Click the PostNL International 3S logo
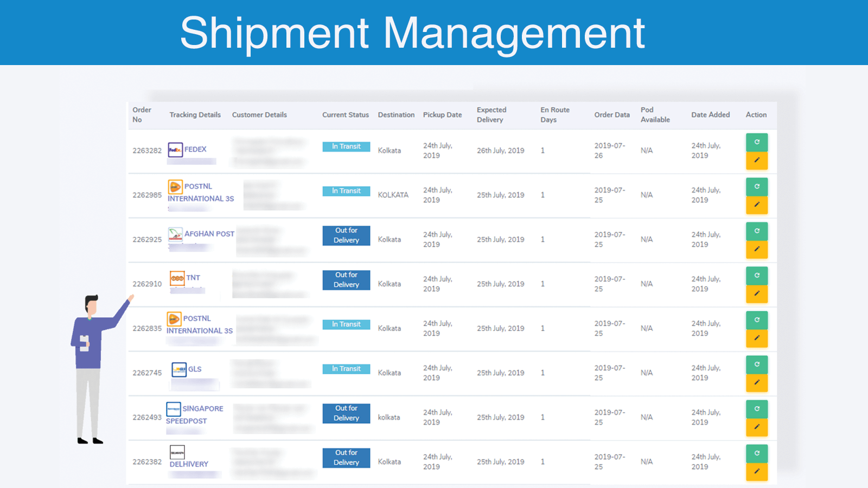The image size is (868, 488). point(175,186)
